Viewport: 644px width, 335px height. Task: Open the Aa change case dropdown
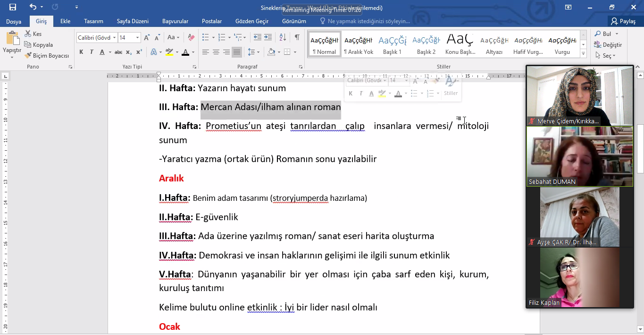(173, 37)
